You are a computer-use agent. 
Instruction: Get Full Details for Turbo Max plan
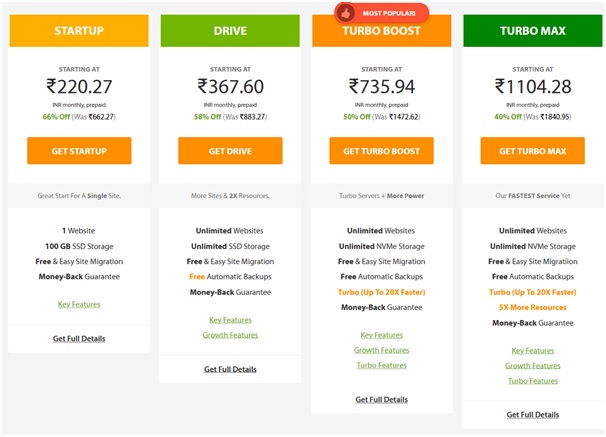[x=533, y=415]
